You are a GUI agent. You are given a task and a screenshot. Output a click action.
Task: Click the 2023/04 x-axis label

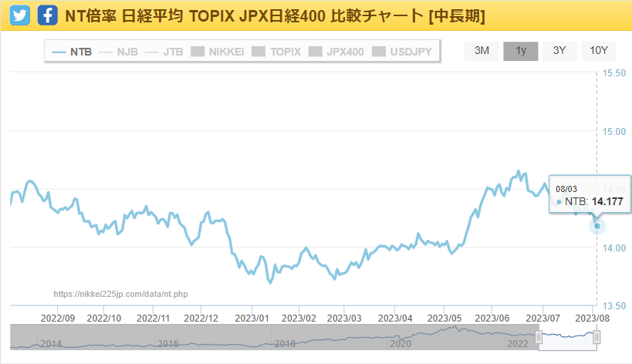[x=395, y=318]
